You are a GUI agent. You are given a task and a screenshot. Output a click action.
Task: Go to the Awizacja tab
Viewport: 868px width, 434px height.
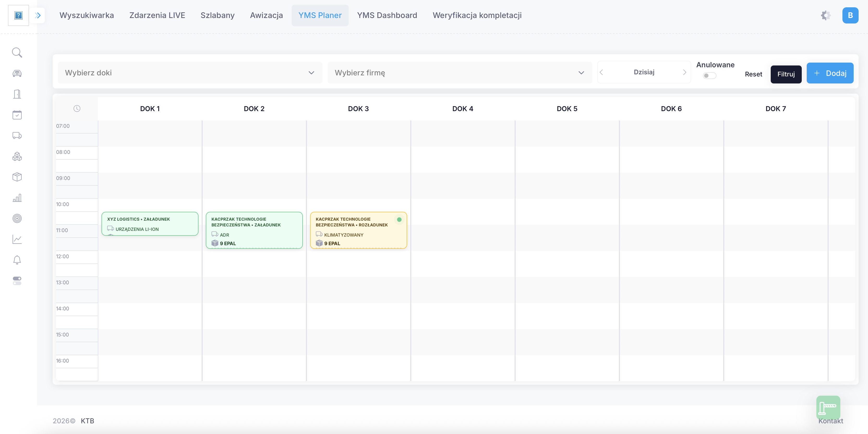click(x=267, y=15)
